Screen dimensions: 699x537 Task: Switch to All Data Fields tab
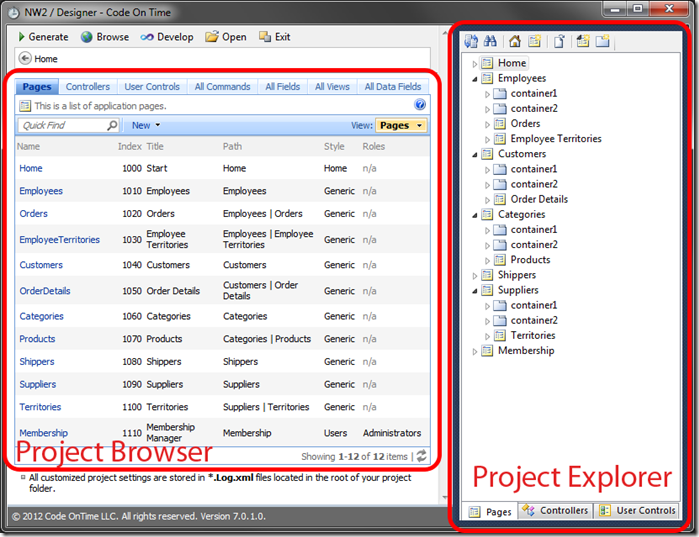coord(393,86)
